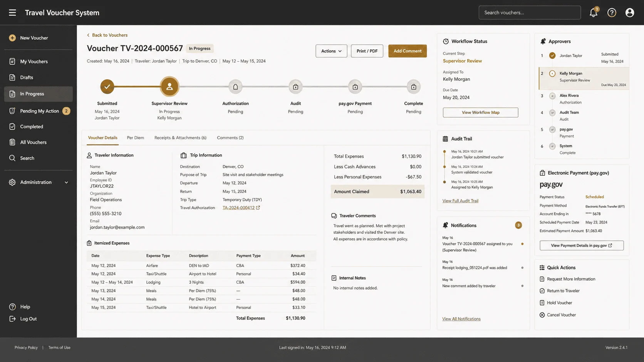Screen dimensions: 644x362
Task: Click the Complete step icon in workflow
Action: [x=414, y=87]
